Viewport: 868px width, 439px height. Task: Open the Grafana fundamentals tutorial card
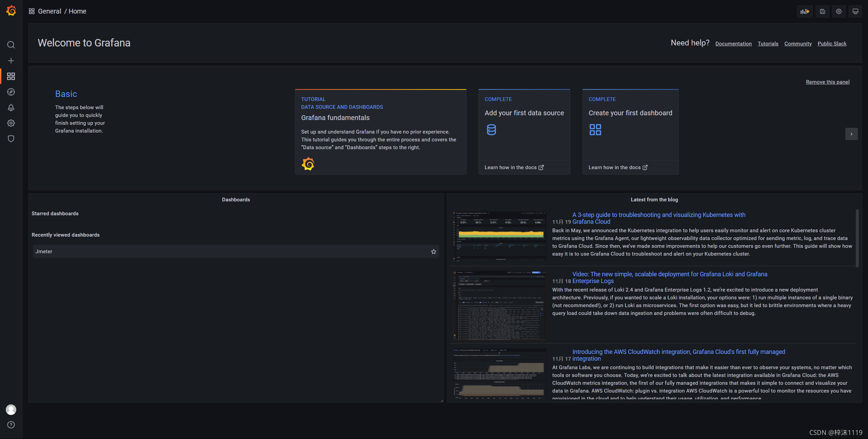pos(380,132)
